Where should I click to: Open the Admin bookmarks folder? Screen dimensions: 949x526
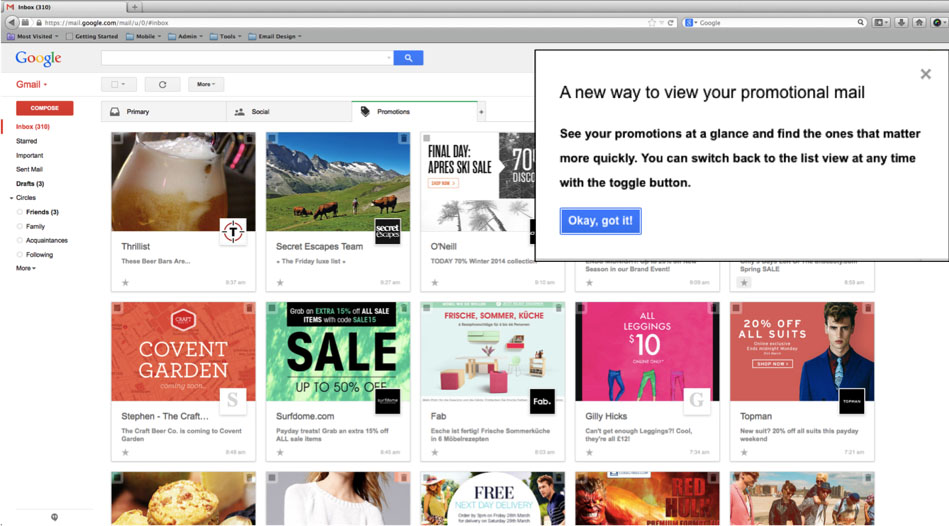click(185, 36)
